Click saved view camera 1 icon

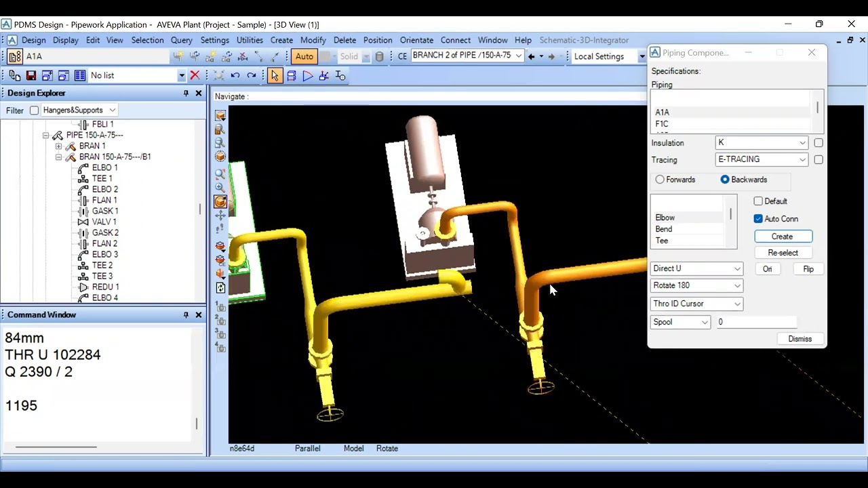[220, 306]
